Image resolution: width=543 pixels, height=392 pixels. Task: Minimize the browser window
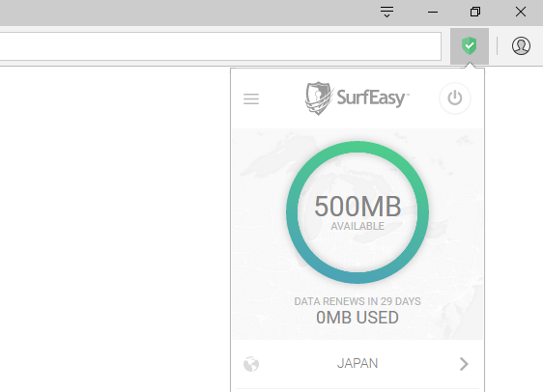click(x=433, y=13)
